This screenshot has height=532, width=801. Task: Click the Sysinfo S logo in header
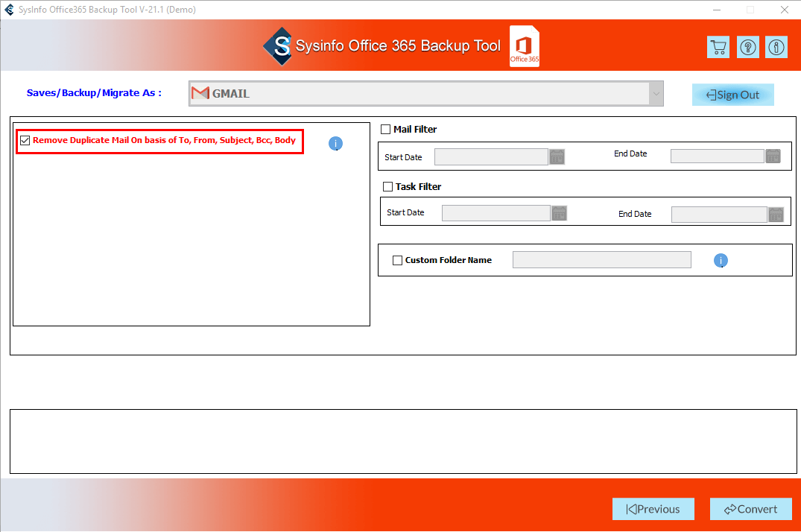279,46
